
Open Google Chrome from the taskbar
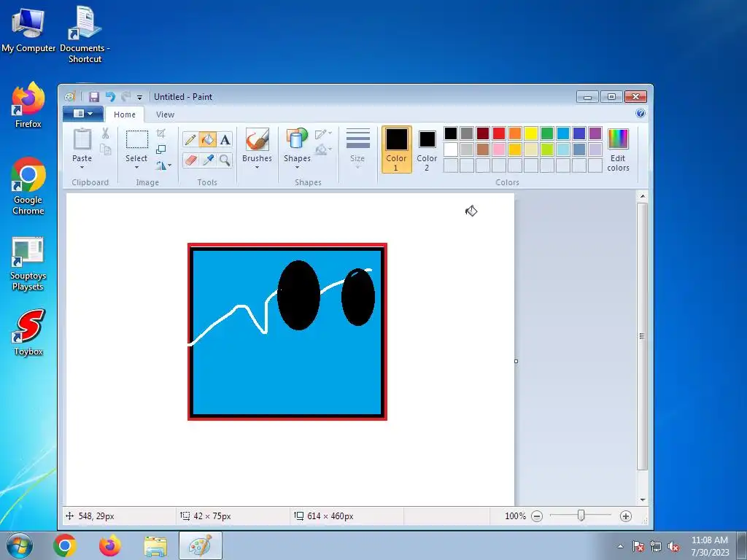(65, 545)
